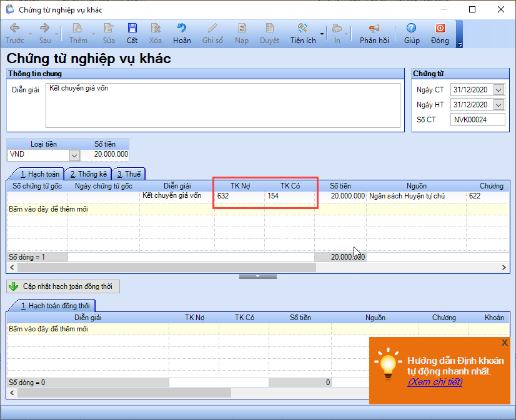The image size is (516, 420).
Task: Click the Số CT input field
Action: (477, 120)
